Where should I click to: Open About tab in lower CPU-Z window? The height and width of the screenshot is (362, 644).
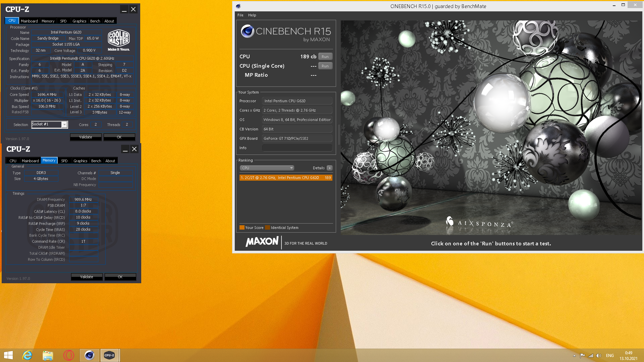point(110,161)
